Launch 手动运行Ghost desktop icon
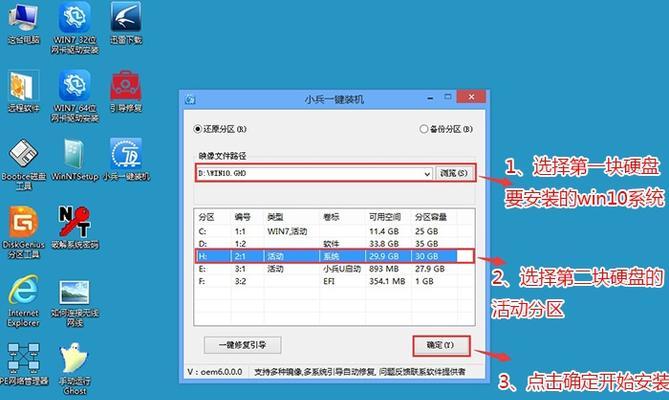The width and height of the screenshot is (669, 400). (74, 369)
